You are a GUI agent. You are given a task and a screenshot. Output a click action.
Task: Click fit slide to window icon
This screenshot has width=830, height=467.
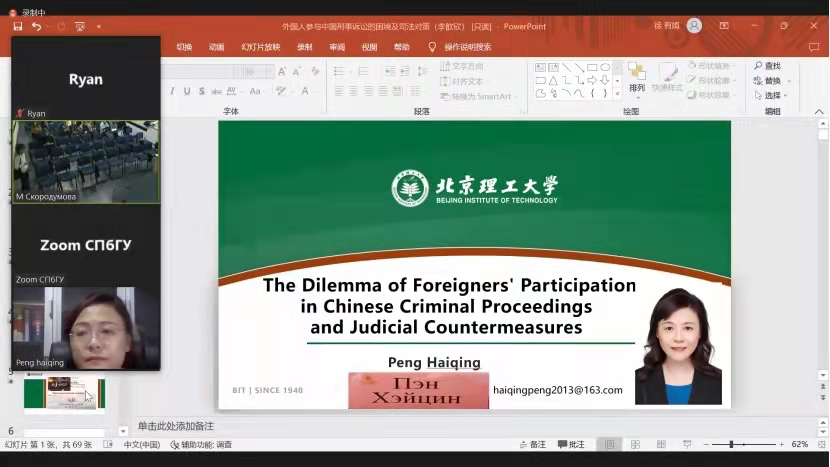pos(819,444)
